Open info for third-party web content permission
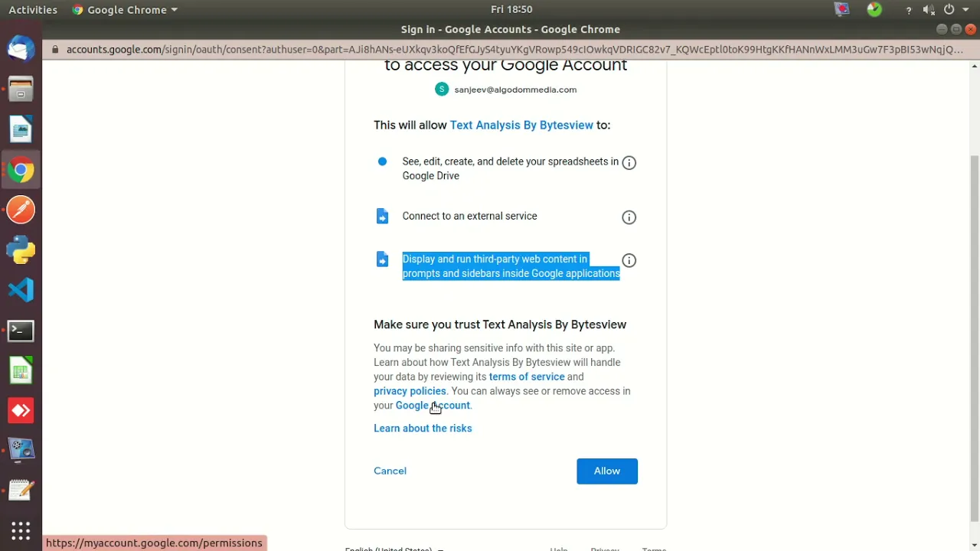This screenshot has width=980, height=551. tap(629, 260)
